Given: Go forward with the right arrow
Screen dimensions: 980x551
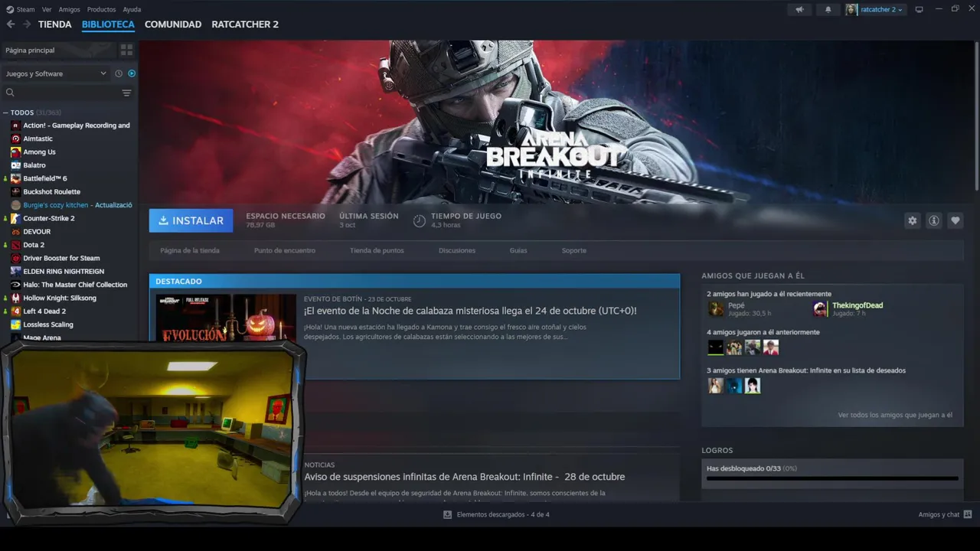Looking at the screenshot, I should (27, 24).
